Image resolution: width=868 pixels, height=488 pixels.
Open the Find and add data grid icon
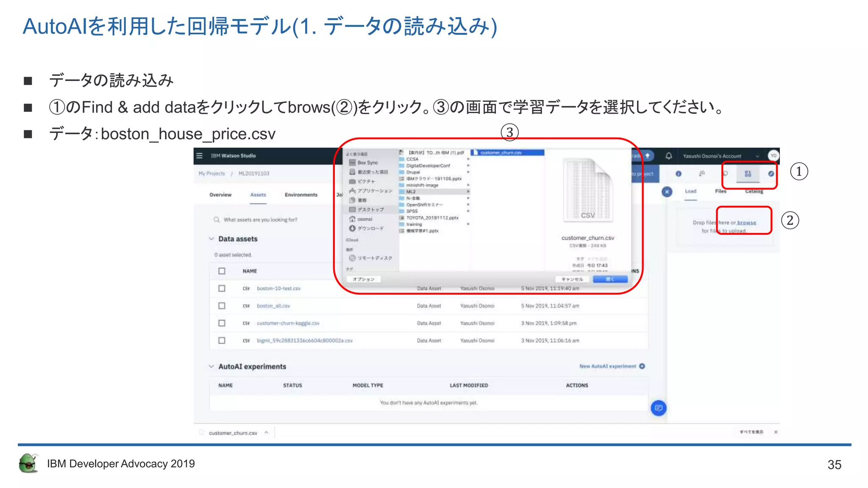pos(748,174)
